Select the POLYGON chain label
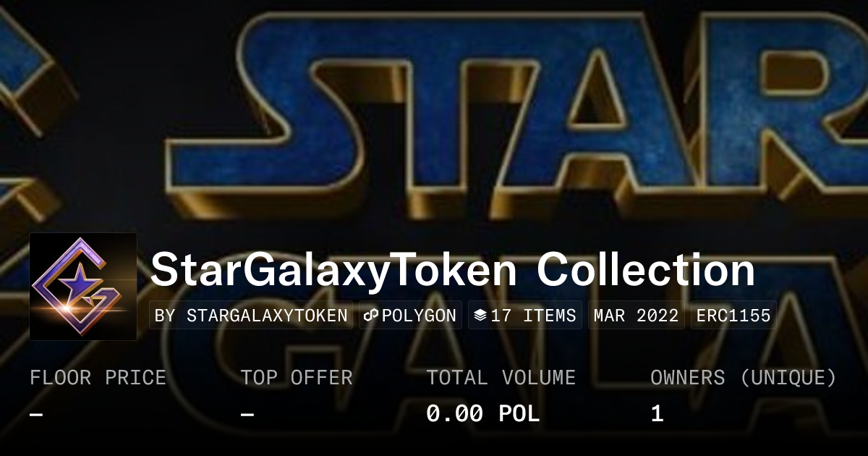868x456 pixels. coord(419,316)
